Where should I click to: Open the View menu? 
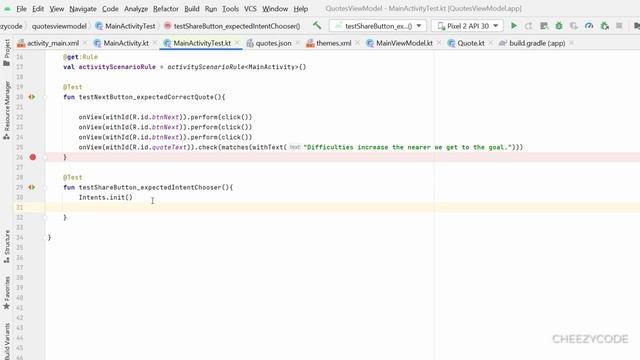point(57,9)
